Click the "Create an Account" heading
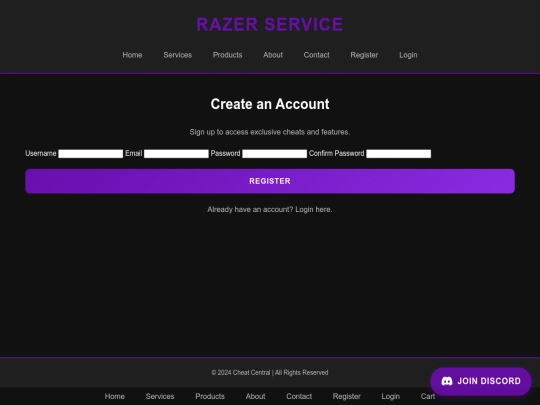 tap(270, 104)
